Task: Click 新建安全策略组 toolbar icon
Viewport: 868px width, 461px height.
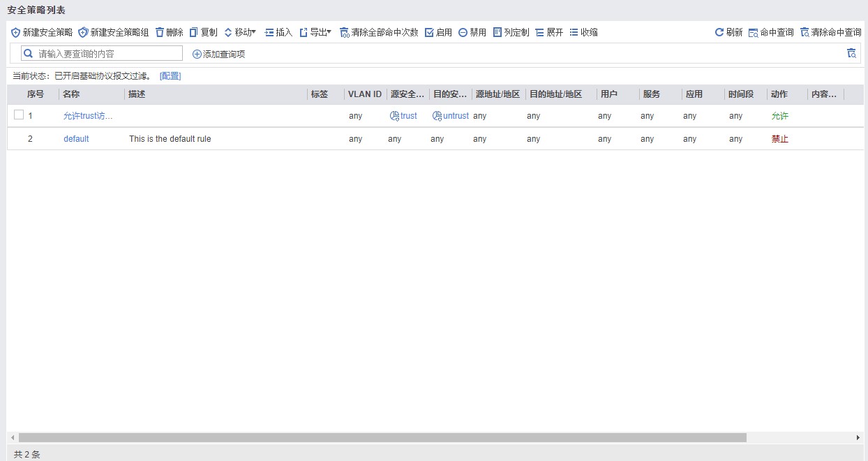Action: coord(84,33)
